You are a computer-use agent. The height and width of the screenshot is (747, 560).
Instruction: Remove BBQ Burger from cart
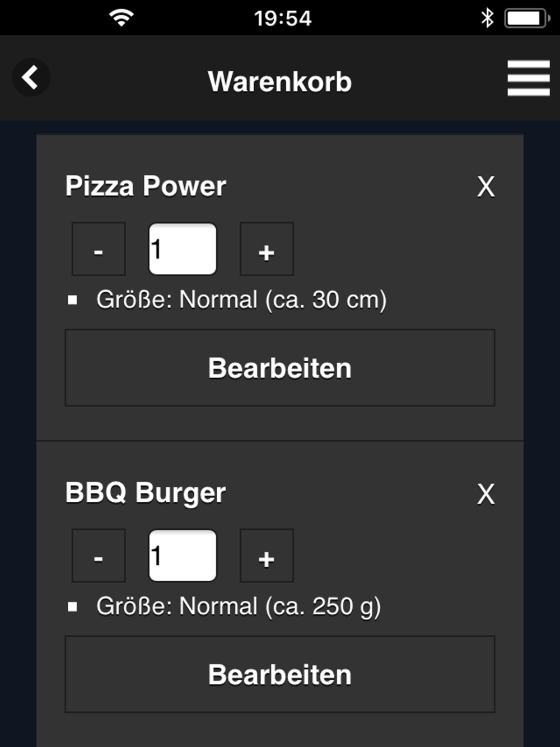[x=486, y=494]
